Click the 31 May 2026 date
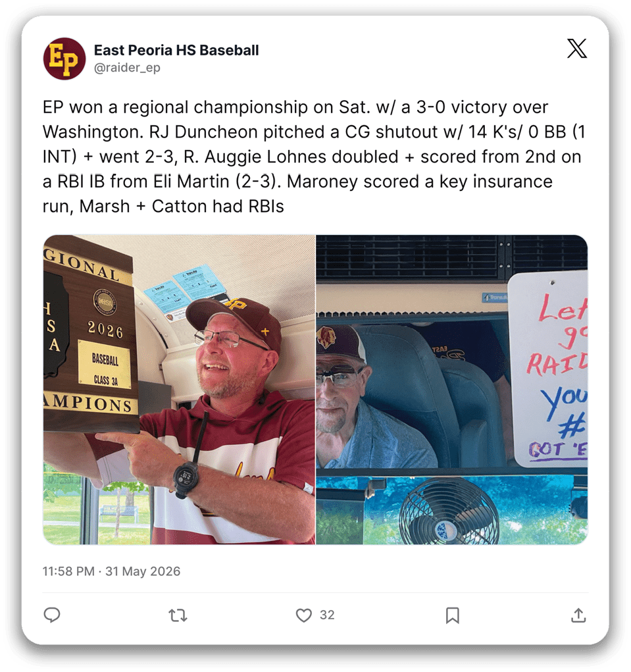 [x=143, y=571]
